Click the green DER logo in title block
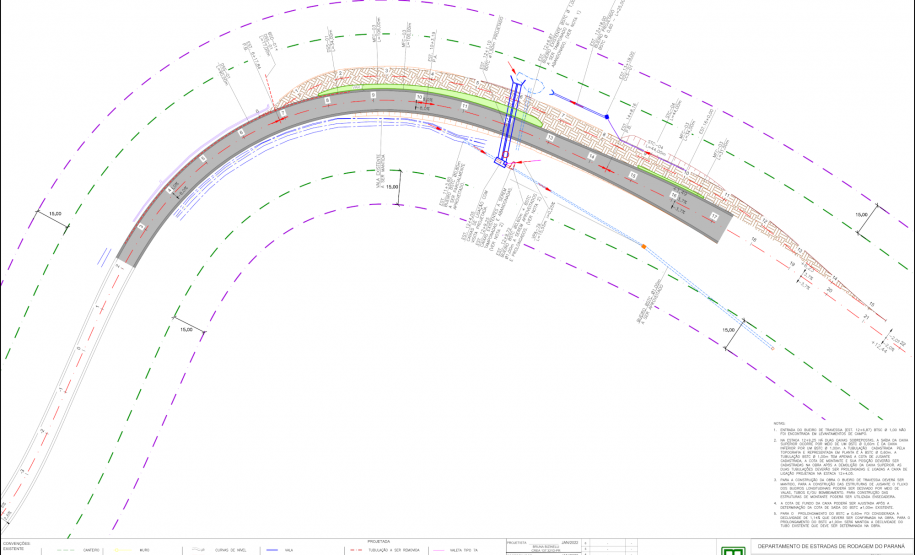 click(x=735, y=550)
